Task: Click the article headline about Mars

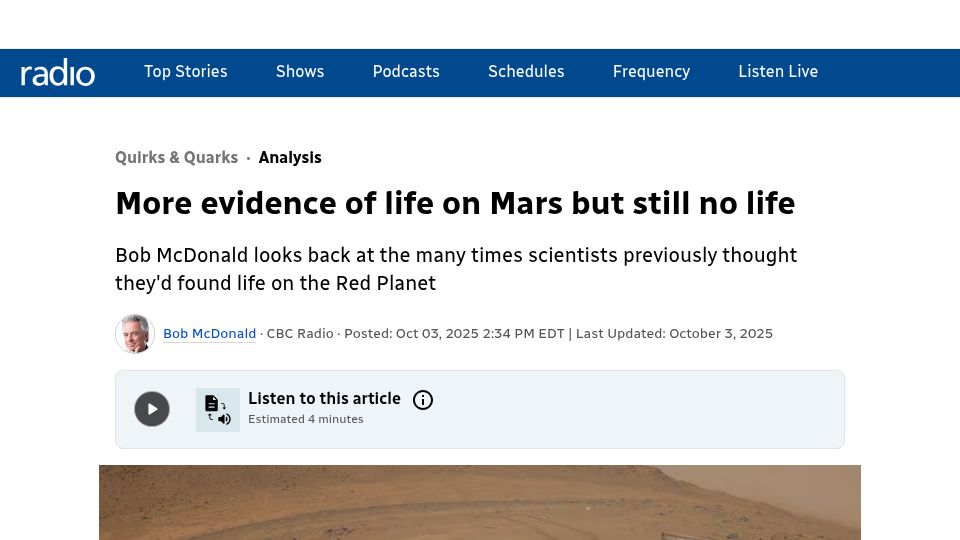Action: (x=455, y=203)
